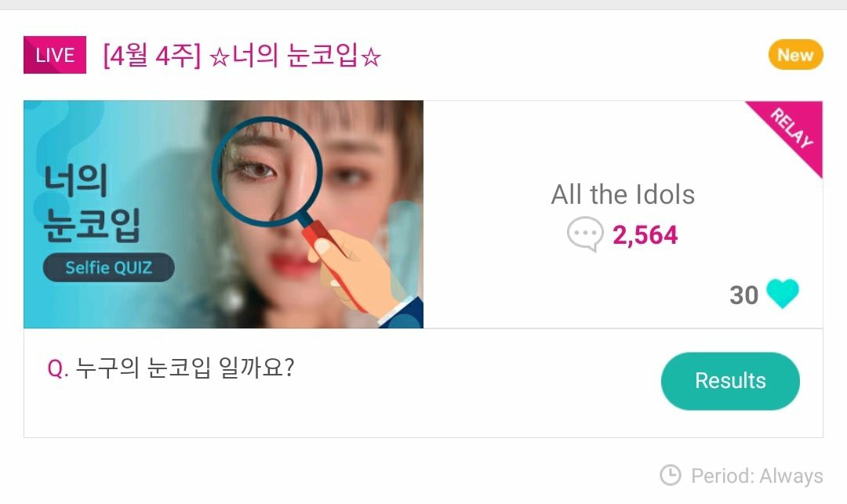This screenshot has width=847, height=504.
Task: Tap the Period: Always text
Action: point(757,476)
